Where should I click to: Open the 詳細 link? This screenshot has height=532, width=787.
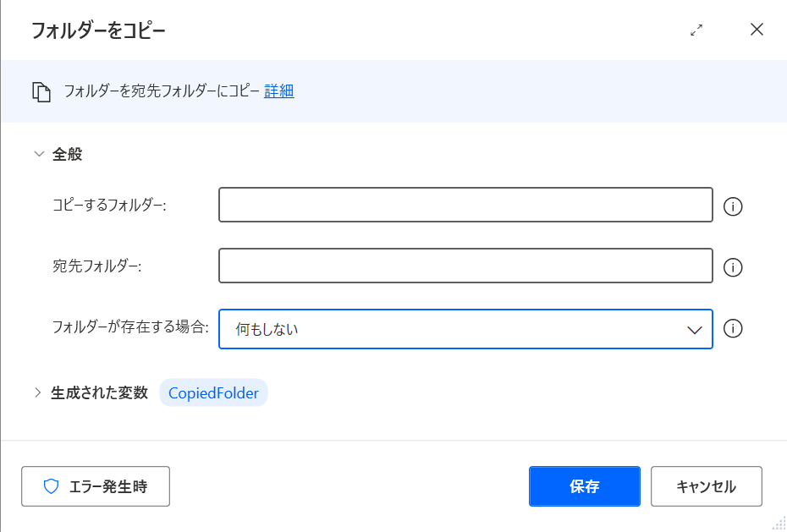(x=279, y=90)
